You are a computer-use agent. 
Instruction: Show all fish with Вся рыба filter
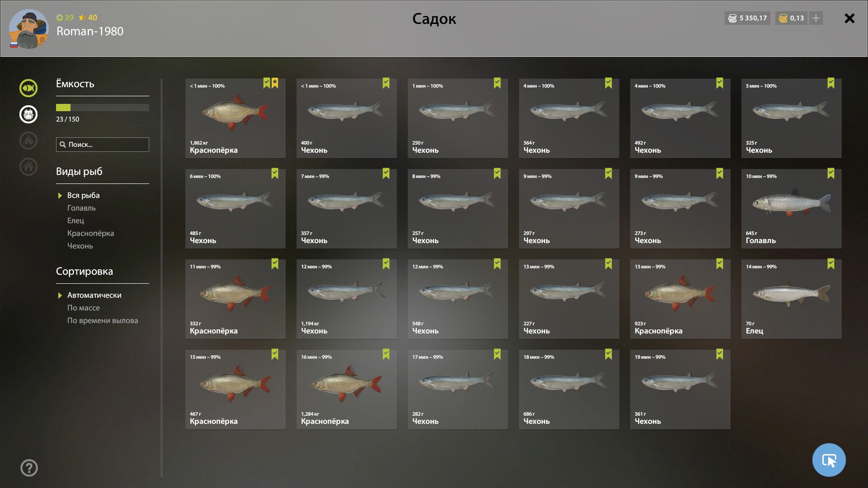(83, 195)
